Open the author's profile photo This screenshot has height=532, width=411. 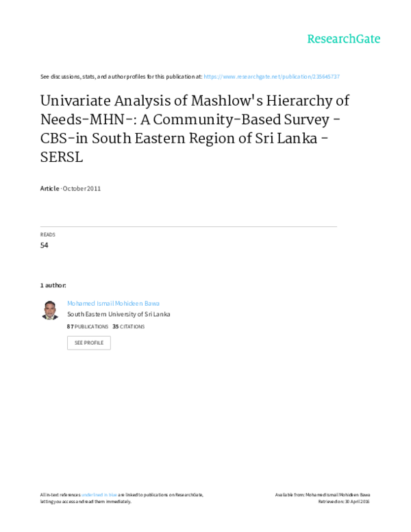point(50,310)
